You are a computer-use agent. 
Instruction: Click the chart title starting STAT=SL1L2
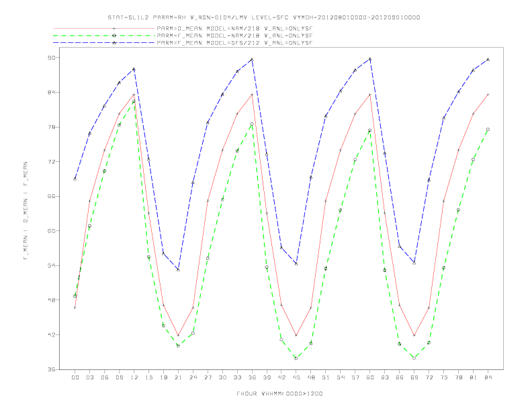[264, 17]
